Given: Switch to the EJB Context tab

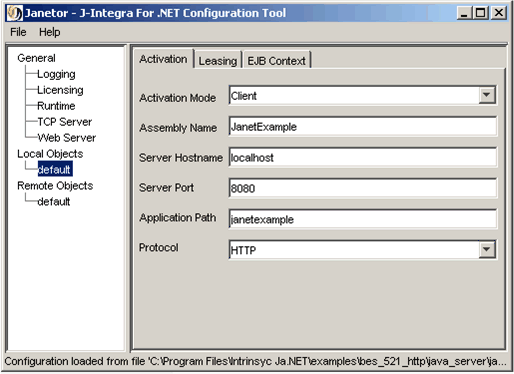Looking at the screenshot, I should [x=276, y=61].
